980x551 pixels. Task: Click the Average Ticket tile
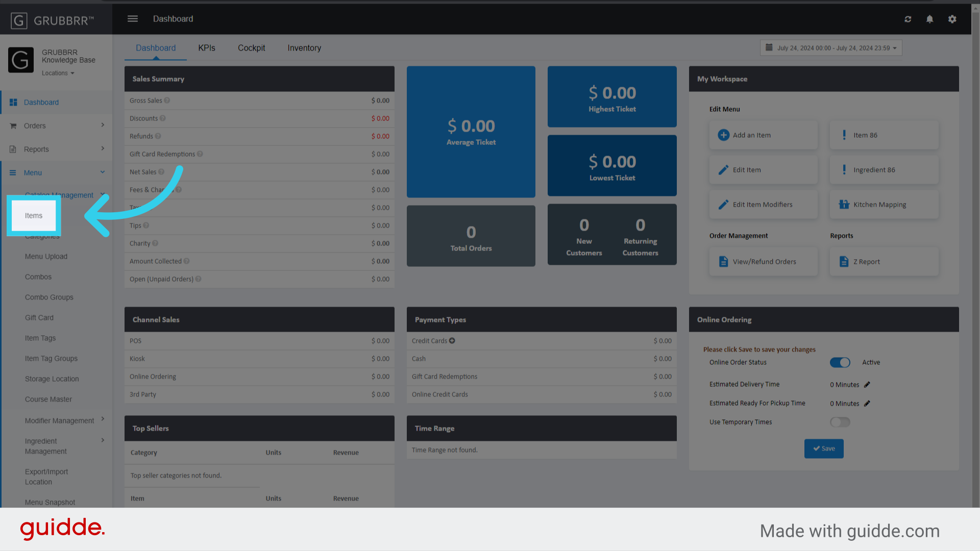click(x=471, y=132)
